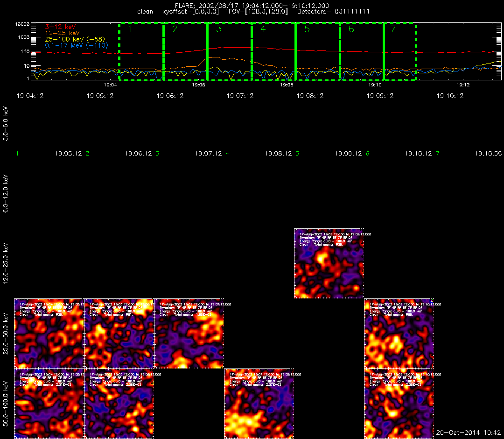Select the red 3-12 keV legend entry

click(x=60, y=27)
